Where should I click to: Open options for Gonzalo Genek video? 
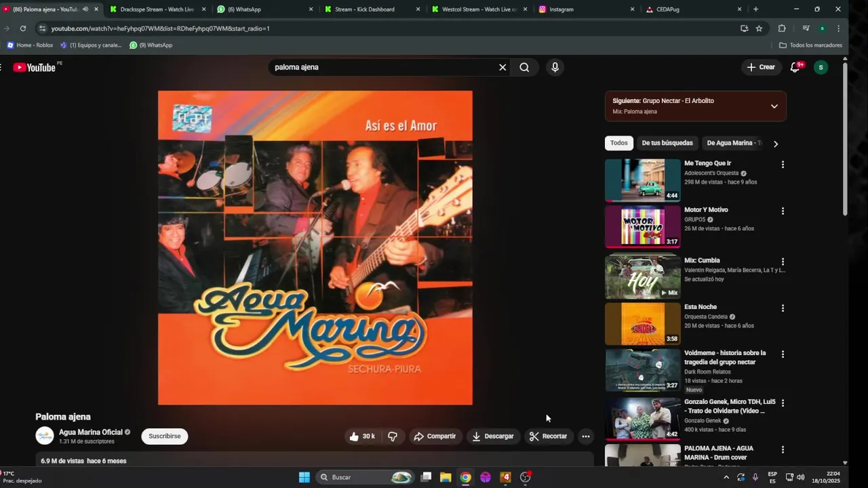783,403
